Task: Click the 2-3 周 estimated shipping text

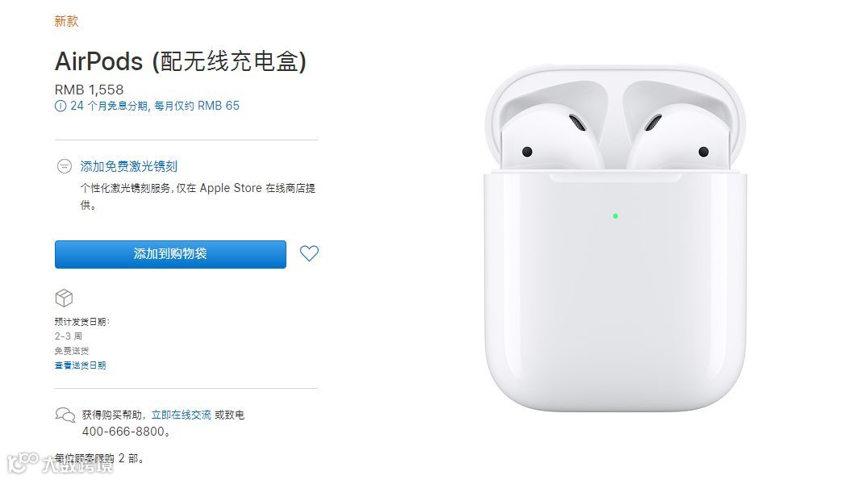Action: coord(68,336)
